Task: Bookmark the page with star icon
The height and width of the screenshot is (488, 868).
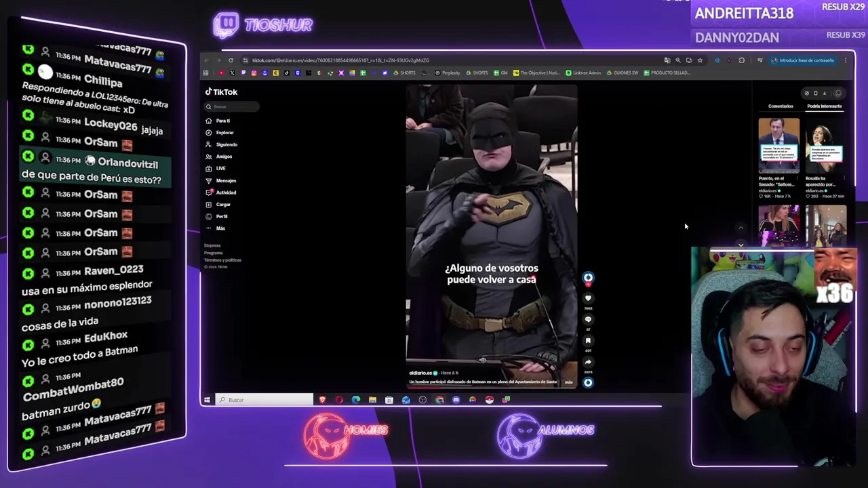Action: point(700,60)
